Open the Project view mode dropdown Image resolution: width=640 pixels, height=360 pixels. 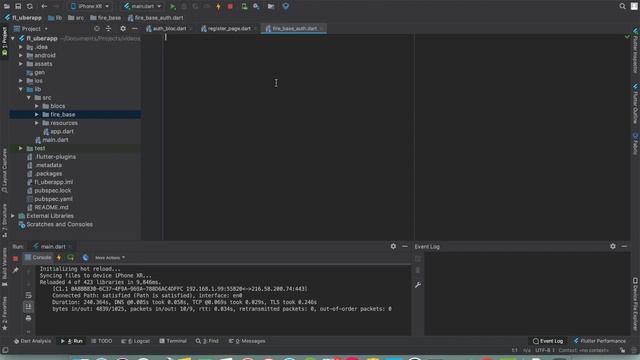click(31, 29)
